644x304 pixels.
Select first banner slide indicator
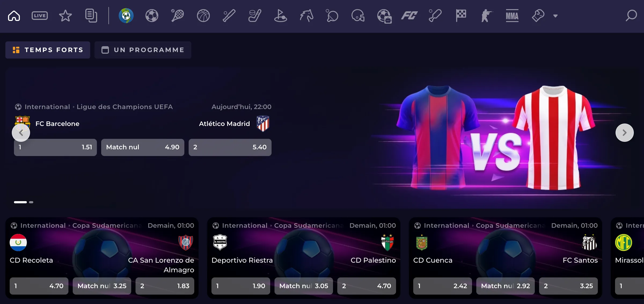tap(20, 202)
